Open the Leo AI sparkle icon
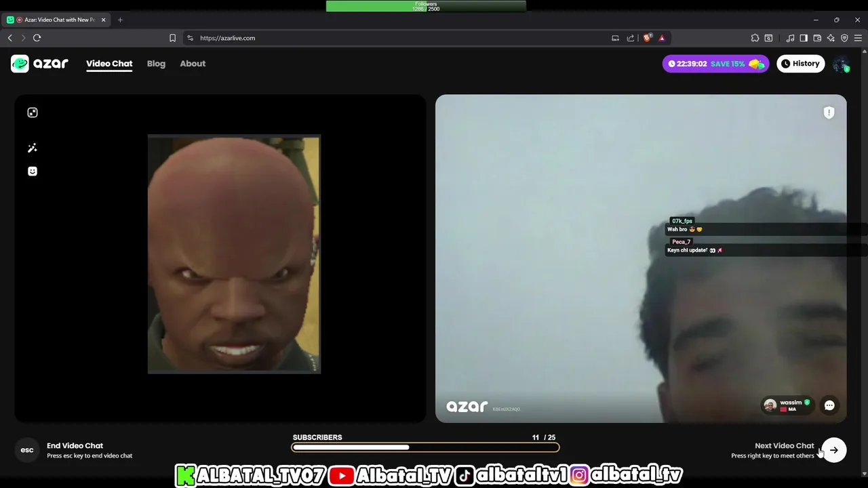 coord(831,38)
